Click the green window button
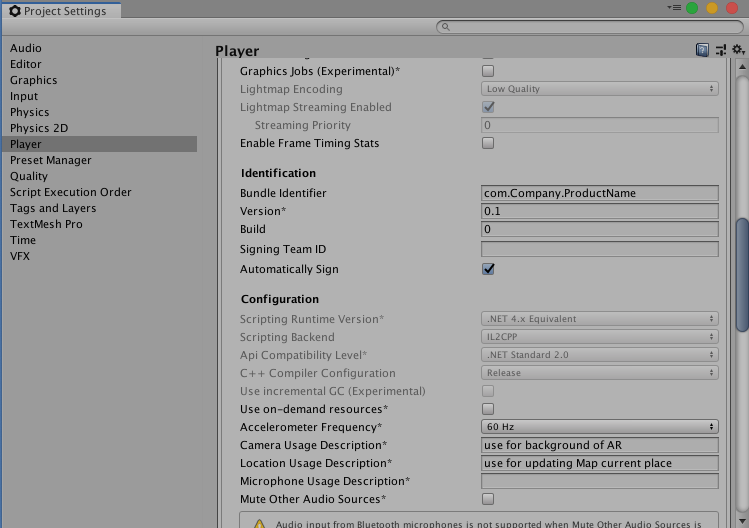749x528 pixels. [x=691, y=8]
